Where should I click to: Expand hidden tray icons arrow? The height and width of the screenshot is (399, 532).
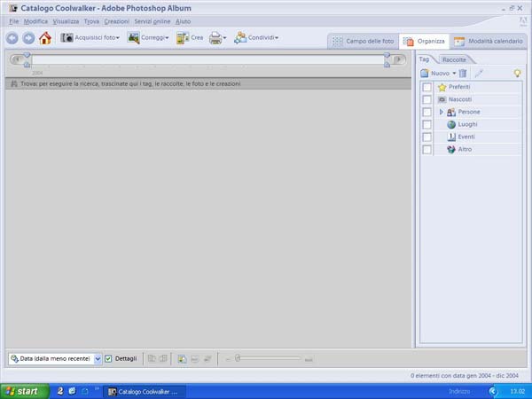pos(493,391)
